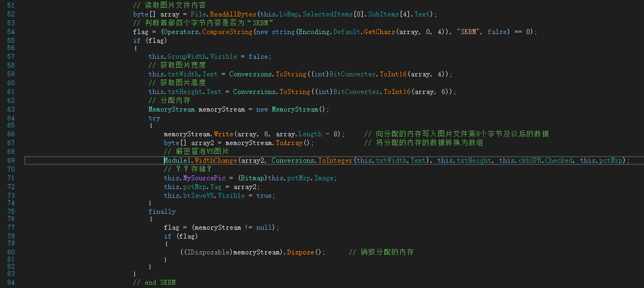Click ToArray on line 67
The height and width of the screenshot is (288, 644).
pos(289,143)
